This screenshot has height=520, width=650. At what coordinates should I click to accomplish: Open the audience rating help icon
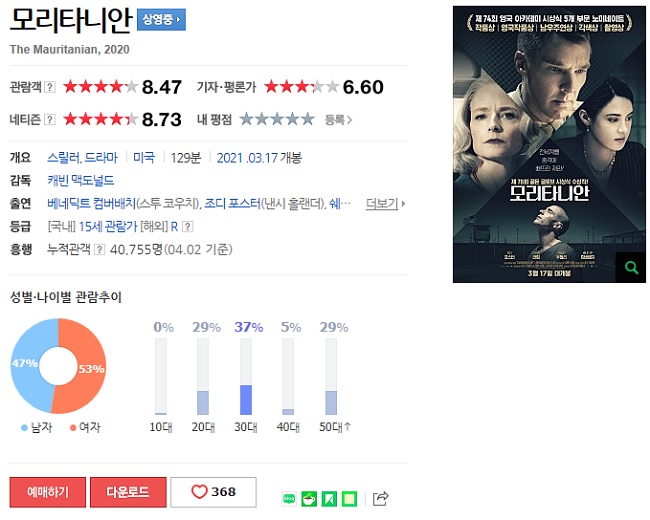coord(50,87)
